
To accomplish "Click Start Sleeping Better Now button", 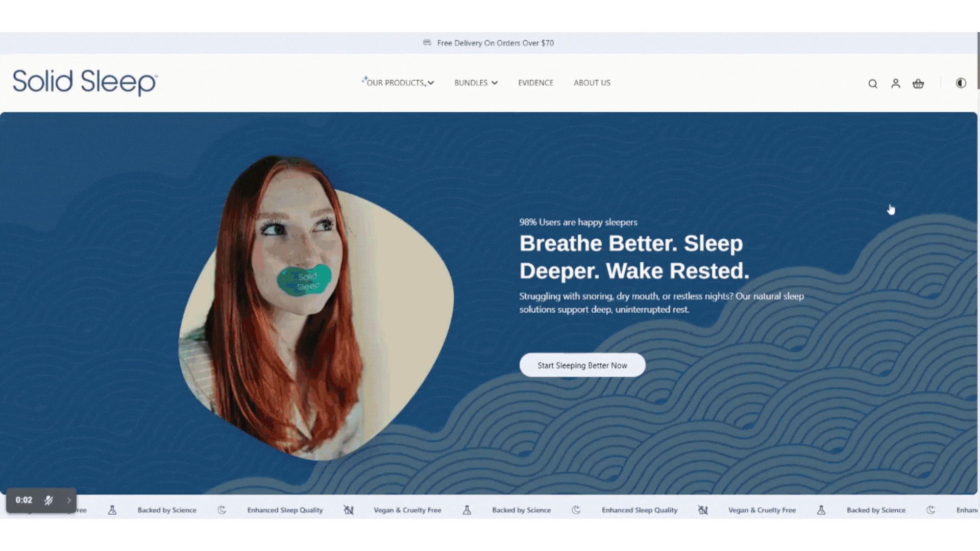I will [582, 365].
